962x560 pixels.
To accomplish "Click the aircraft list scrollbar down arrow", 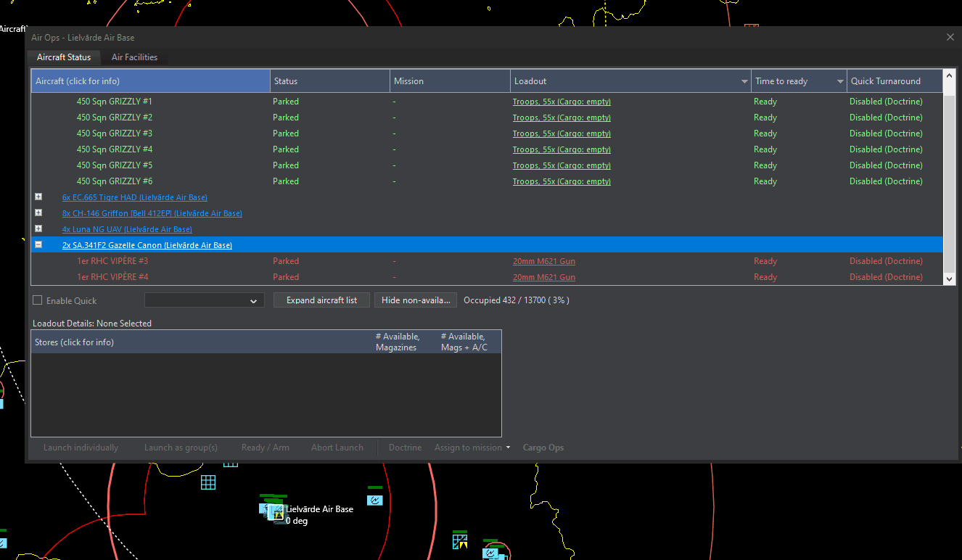I will pyautogui.click(x=949, y=279).
